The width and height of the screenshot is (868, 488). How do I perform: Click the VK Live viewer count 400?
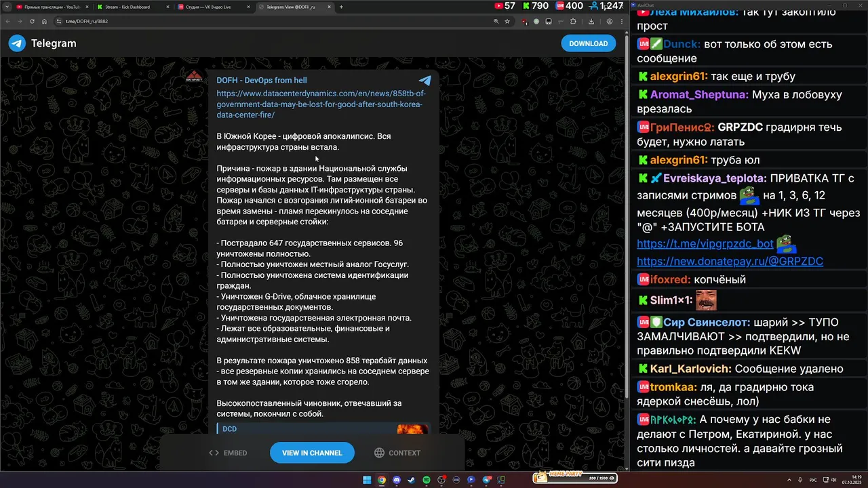(x=569, y=5)
